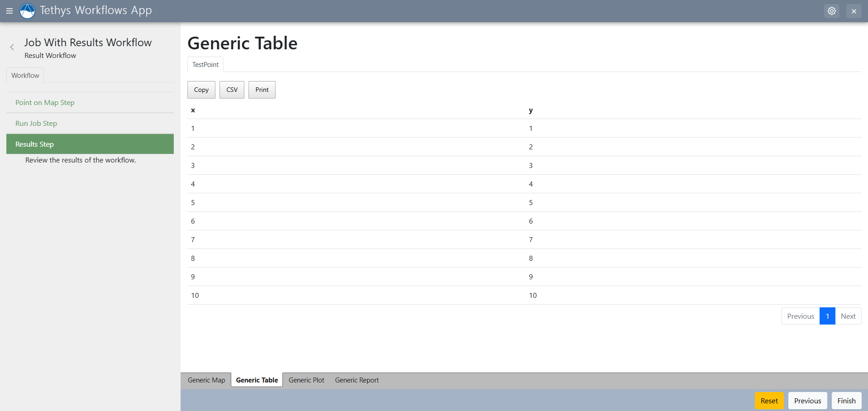The height and width of the screenshot is (411, 868).
Task: Open the app settings gear
Action: click(x=832, y=10)
